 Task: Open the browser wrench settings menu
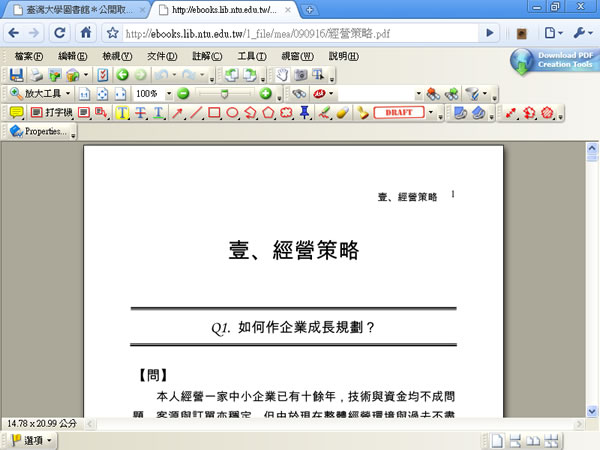(x=583, y=33)
